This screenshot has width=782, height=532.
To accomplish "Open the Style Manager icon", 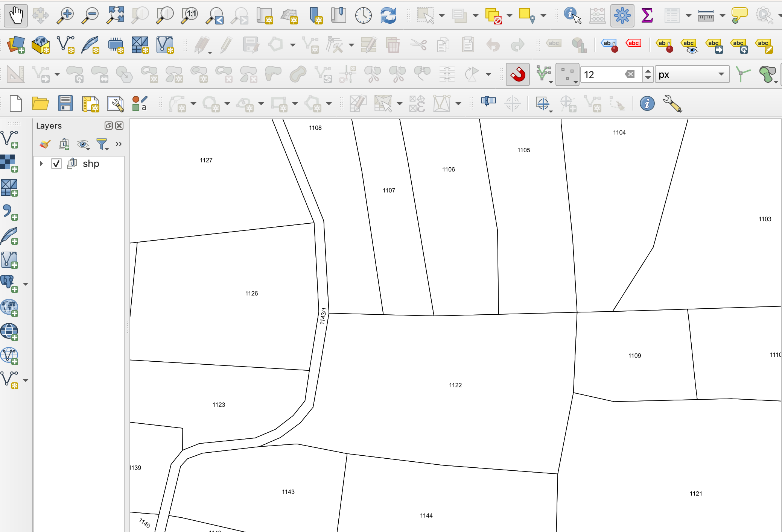I will tap(140, 103).
